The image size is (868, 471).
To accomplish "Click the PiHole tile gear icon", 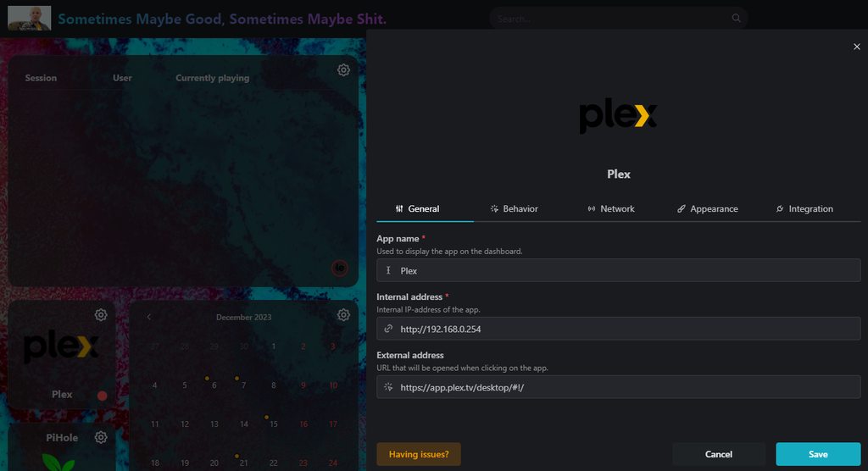I will [x=101, y=437].
